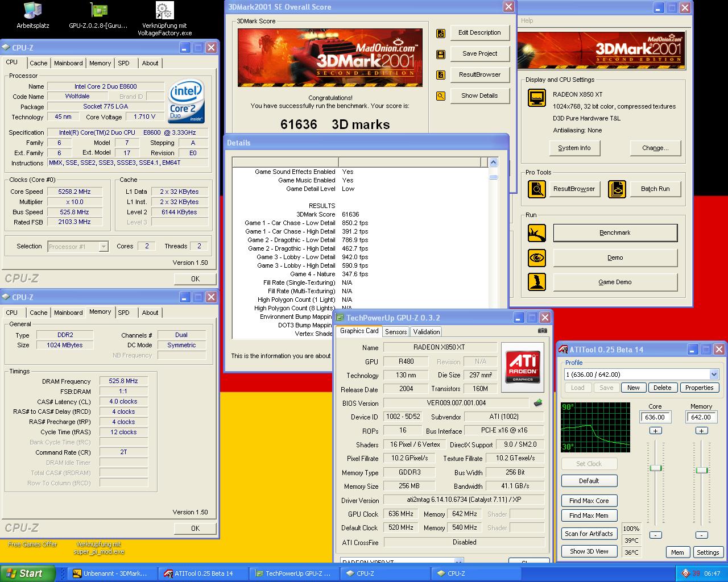This screenshot has width=728, height=582.
Task: Switch to CPU tab in lower CPU-Z
Action: point(12,313)
